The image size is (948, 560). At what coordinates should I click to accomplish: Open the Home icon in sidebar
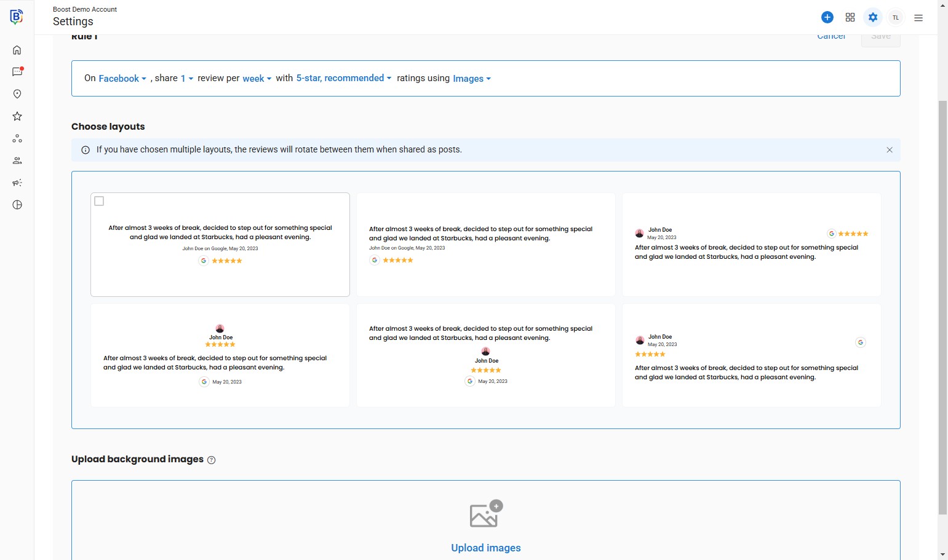click(17, 50)
